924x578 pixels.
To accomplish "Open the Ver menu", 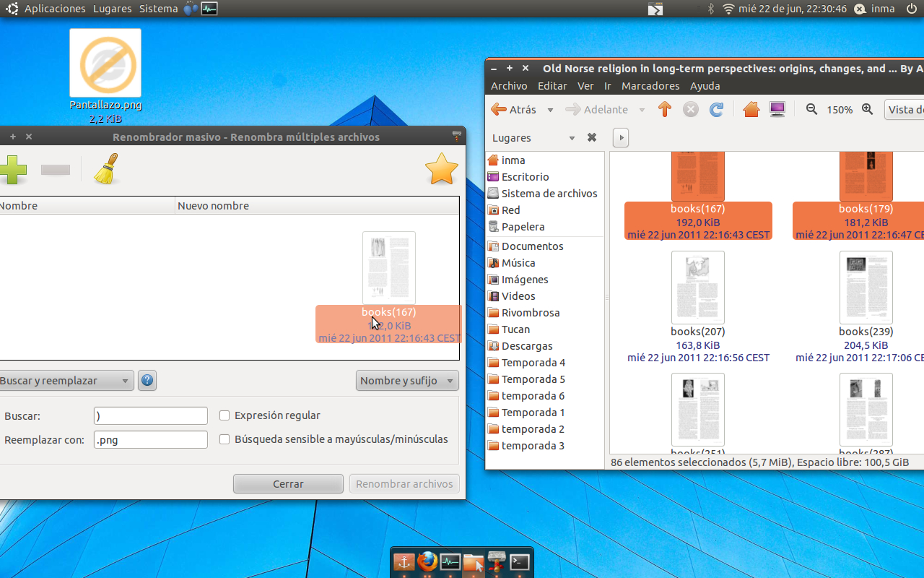I will click(585, 85).
